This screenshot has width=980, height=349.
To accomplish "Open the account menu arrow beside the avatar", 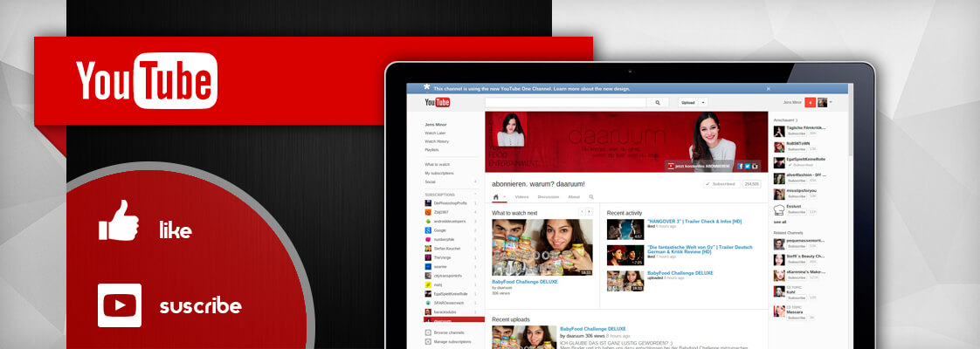I will 831,102.
